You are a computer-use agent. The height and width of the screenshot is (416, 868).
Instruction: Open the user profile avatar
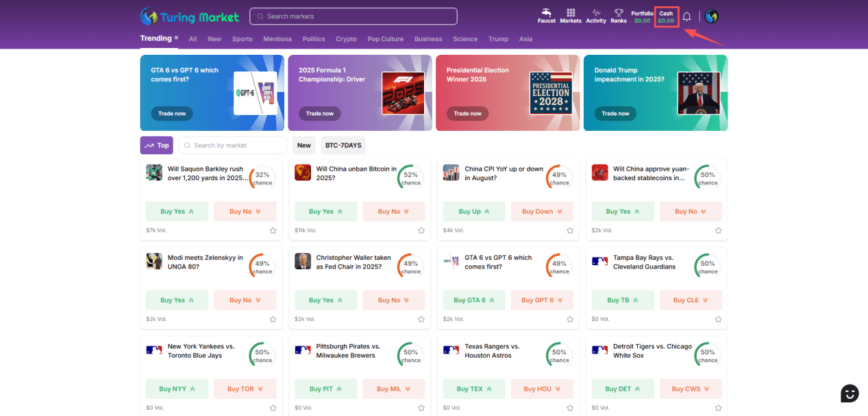712,16
